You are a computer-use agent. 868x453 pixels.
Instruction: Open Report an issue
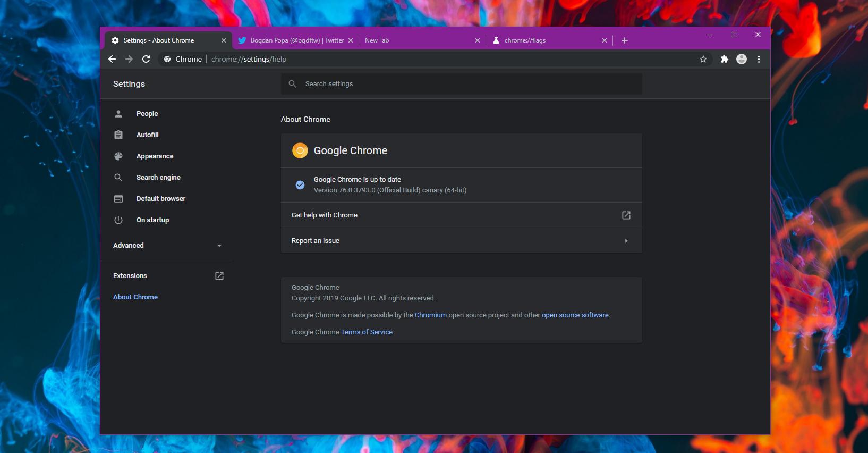click(x=462, y=241)
